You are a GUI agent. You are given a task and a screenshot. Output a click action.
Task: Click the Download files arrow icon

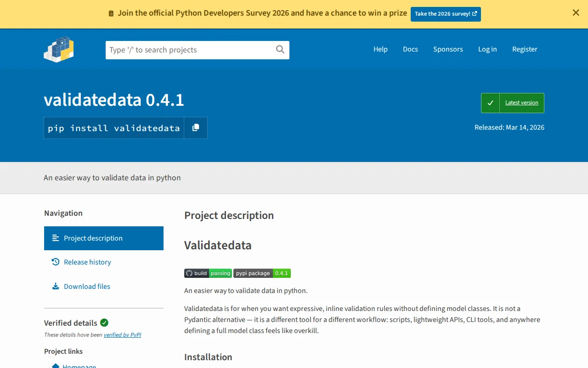coord(56,286)
